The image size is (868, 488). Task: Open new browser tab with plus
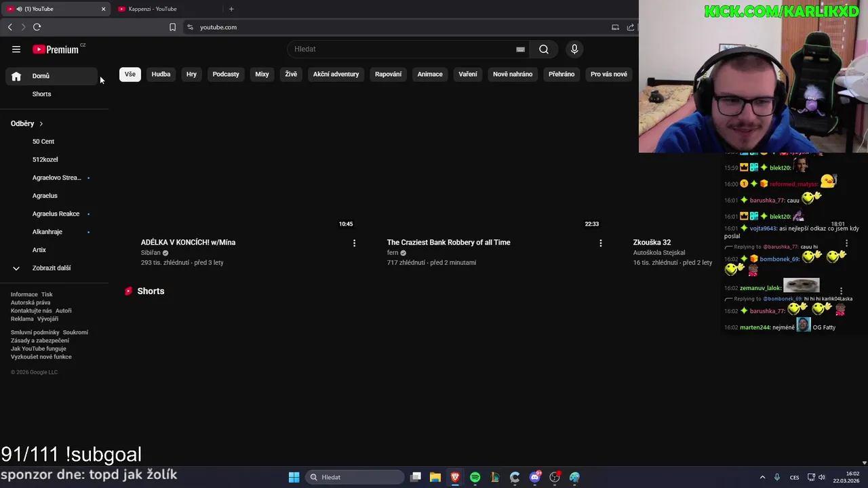(231, 9)
